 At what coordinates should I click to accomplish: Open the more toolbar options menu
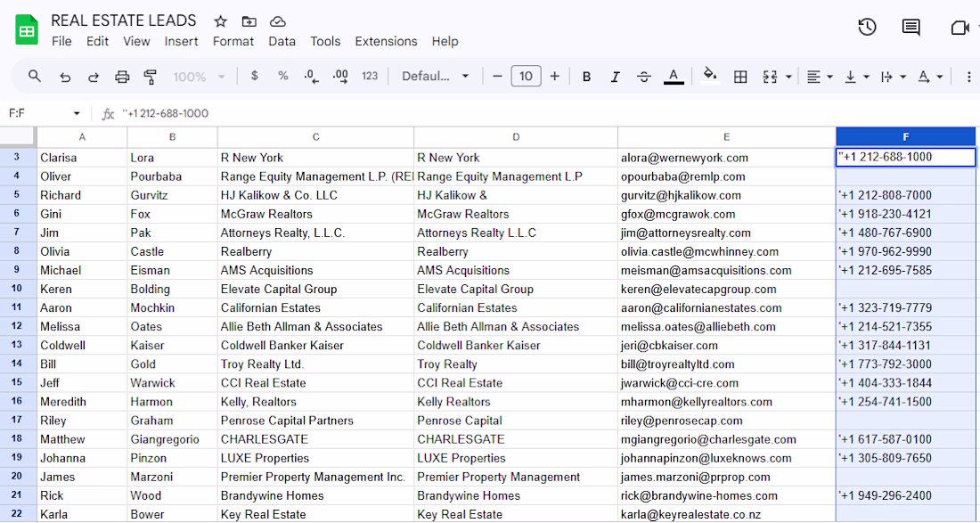968,77
